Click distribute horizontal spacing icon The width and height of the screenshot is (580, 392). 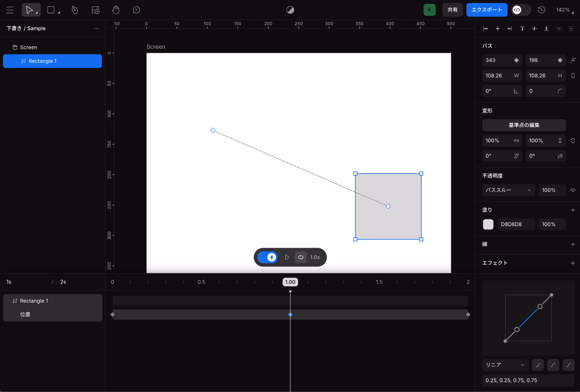click(559, 28)
